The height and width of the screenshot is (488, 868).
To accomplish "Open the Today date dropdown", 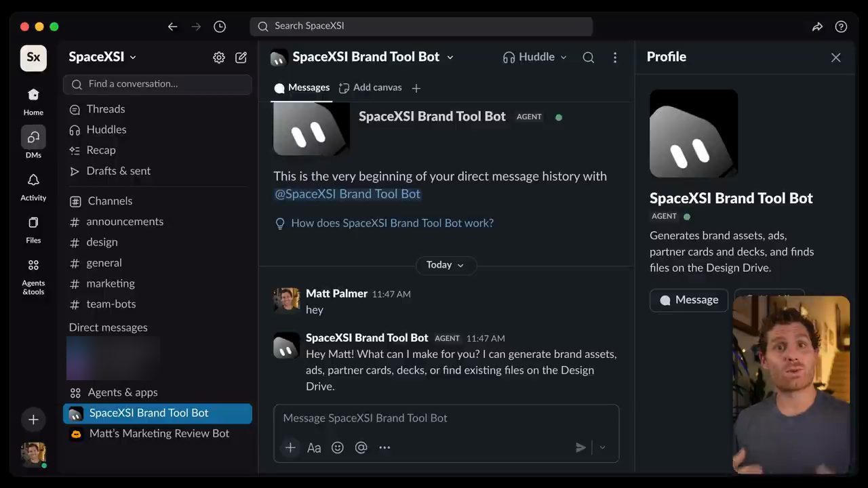I will click(x=446, y=265).
